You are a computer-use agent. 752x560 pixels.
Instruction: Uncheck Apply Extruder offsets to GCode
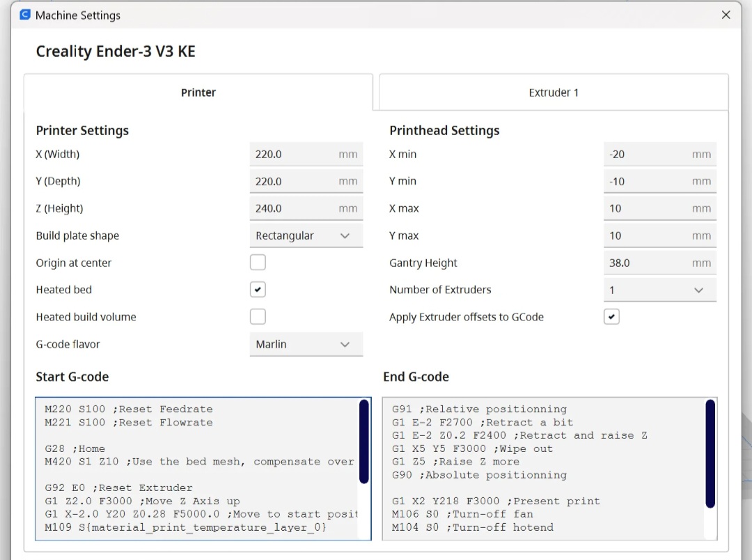pos(611,317)
